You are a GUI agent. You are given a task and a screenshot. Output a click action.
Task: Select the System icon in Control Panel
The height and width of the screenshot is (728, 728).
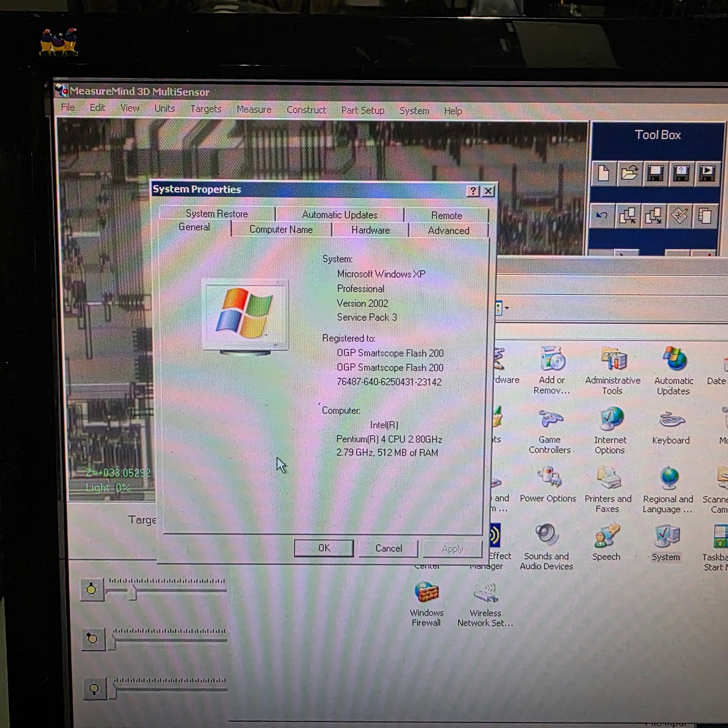(666, 542)
